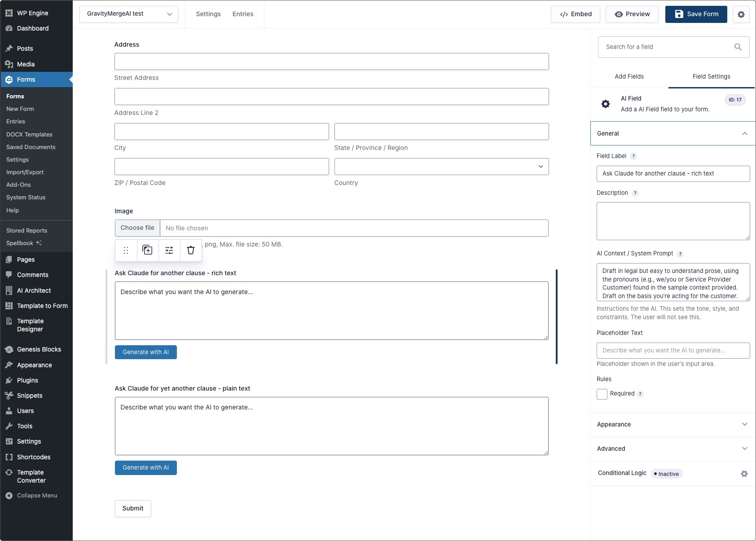Expand the Appearance section

coord(672,424)
